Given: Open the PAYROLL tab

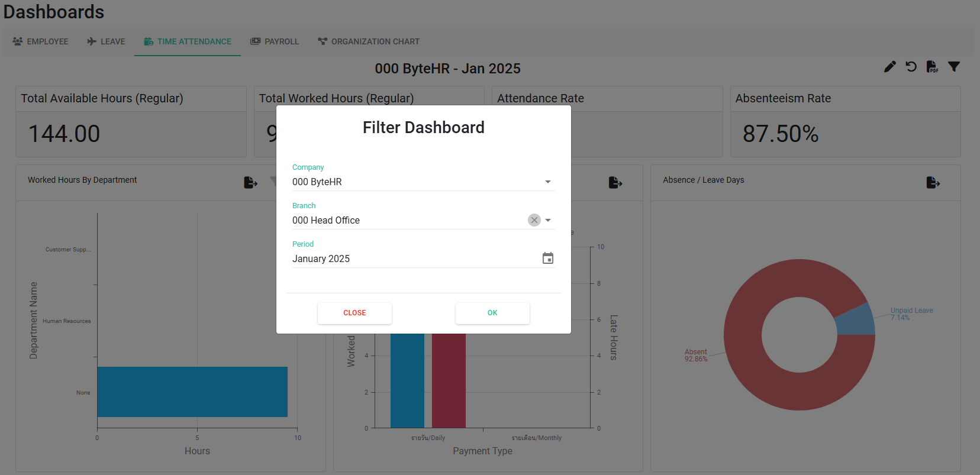Looking at the screenshot, I should pyautogui.click(x=275, y=41).
